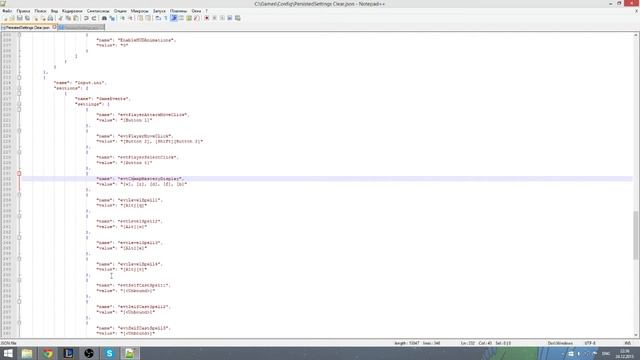The width and height of the screenshot is (640, 360).
Task: Open the Файл menu
Action: [7, 11]
